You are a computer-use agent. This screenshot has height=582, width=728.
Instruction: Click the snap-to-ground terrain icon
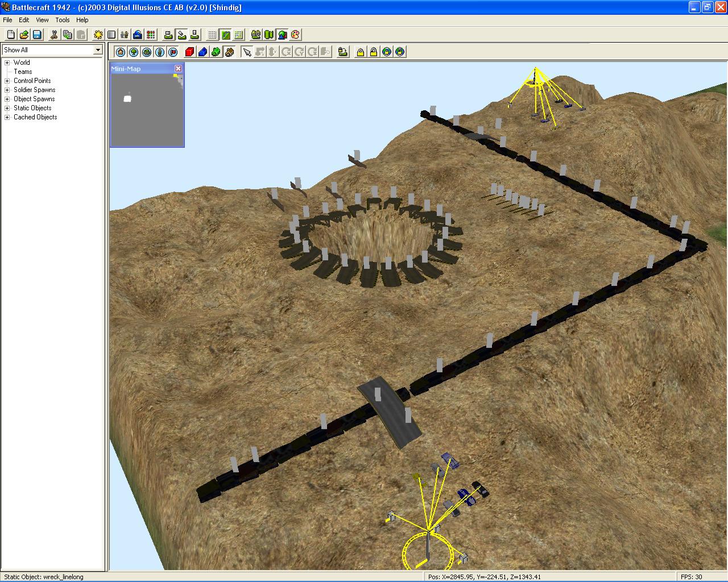coord(343,52)
